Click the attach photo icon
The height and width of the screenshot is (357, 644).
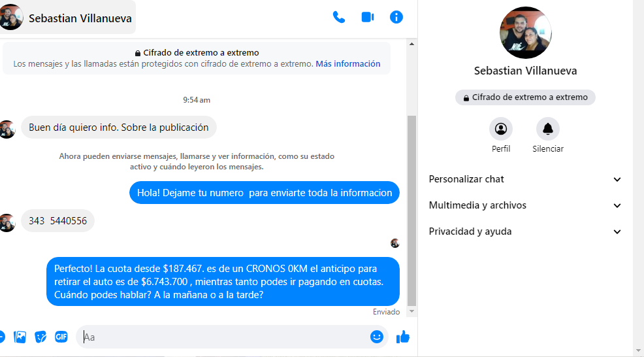coord(20,337)
